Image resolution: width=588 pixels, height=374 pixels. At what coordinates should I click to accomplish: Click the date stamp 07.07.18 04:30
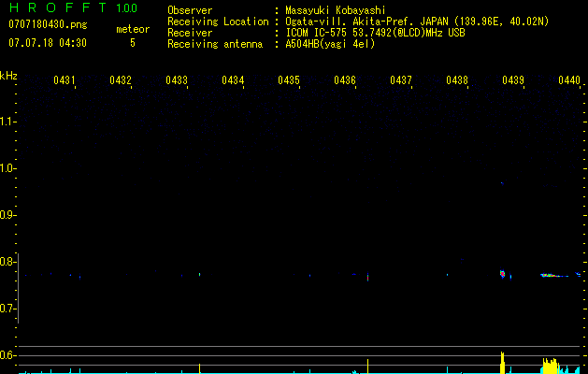(x=48, y=43)
